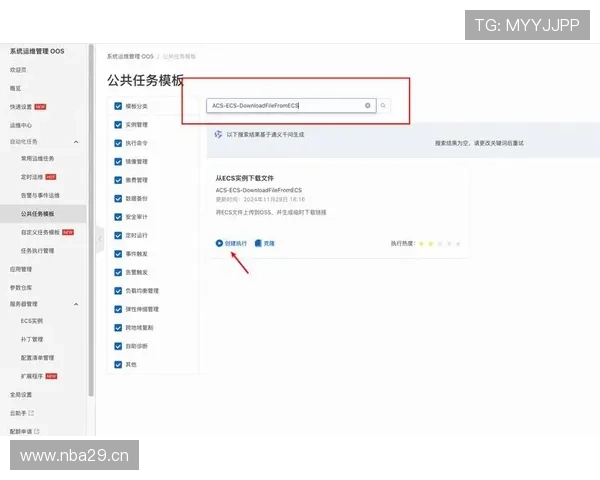Click the 费用管理 category label
The image size is (600, 480).
(137, 180)
